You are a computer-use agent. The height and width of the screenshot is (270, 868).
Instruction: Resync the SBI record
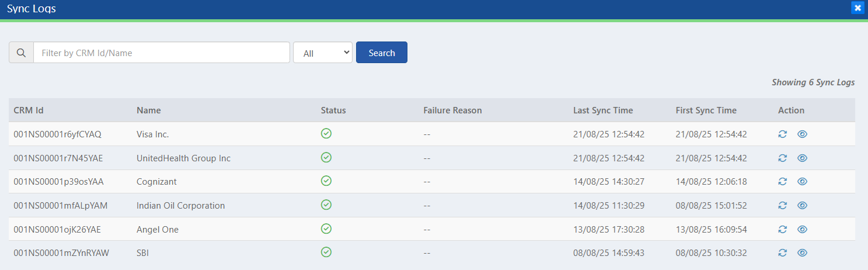pyautogui.click(x=783, y=252)
